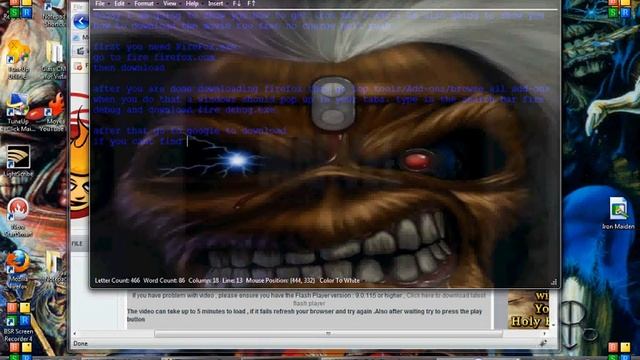Click the video load time notice text

pyautogui.click(x=304, y=315)
